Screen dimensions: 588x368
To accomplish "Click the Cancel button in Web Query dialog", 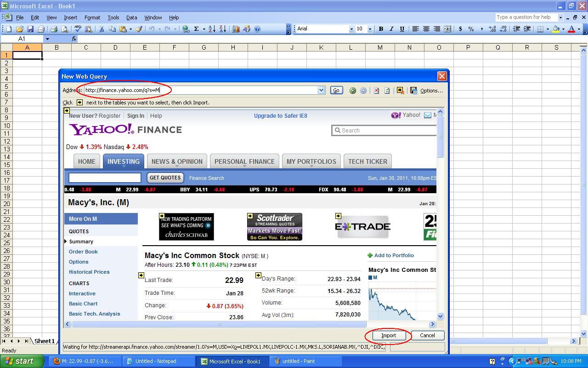I will pos(427,335).
